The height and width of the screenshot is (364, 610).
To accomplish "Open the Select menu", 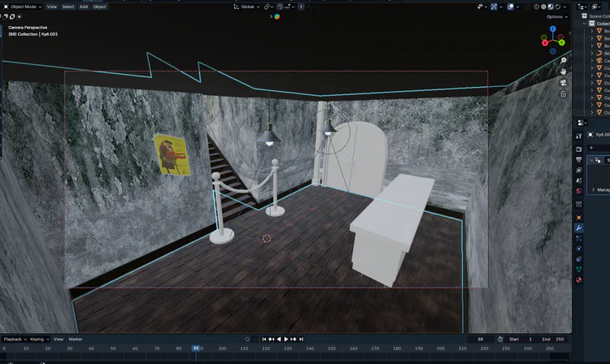I will point(68,6).
